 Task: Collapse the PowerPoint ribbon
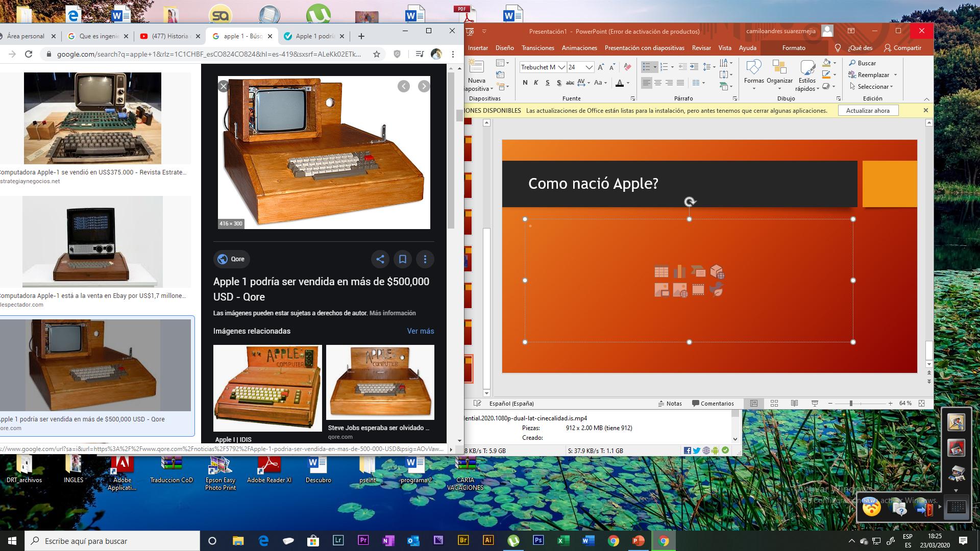(x=926, y=99)
